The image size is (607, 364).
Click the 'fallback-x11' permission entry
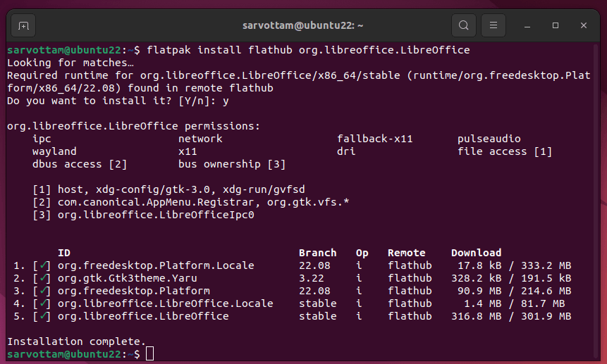point(375,139)
